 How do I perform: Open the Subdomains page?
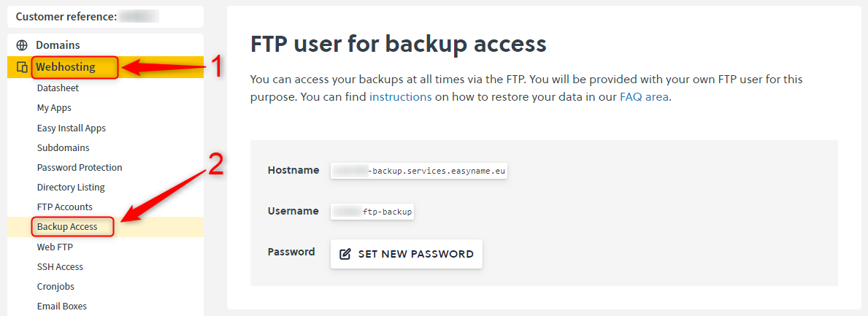(x=63, y=147)
